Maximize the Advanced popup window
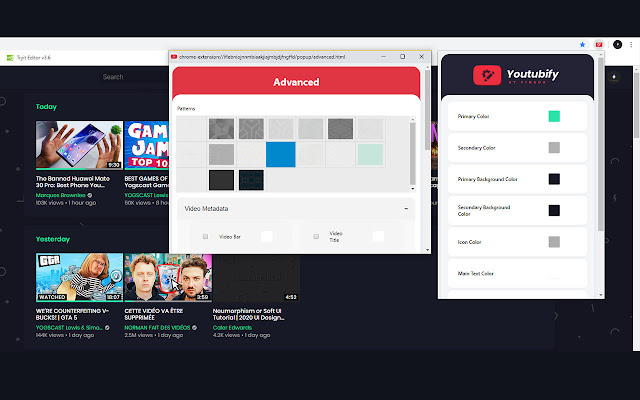Image resolution: width=640 pixels, height=400 pixels. (x=402, y=57)
